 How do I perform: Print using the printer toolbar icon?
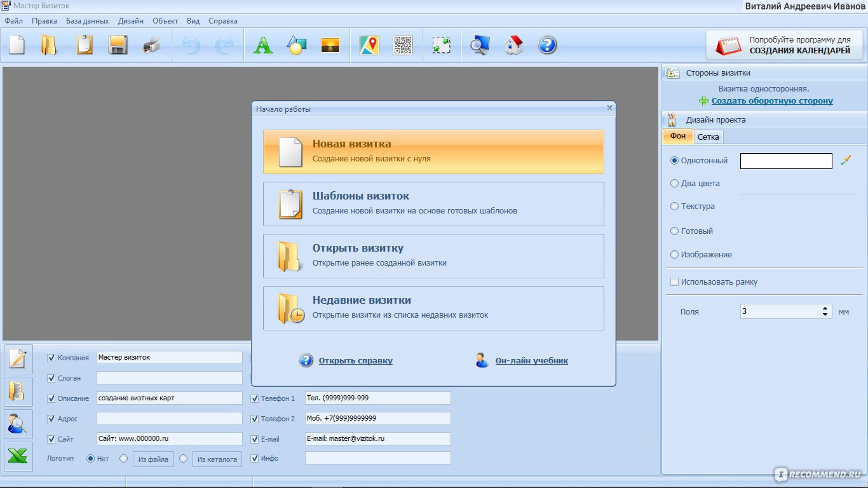click(x=152, y=45)
